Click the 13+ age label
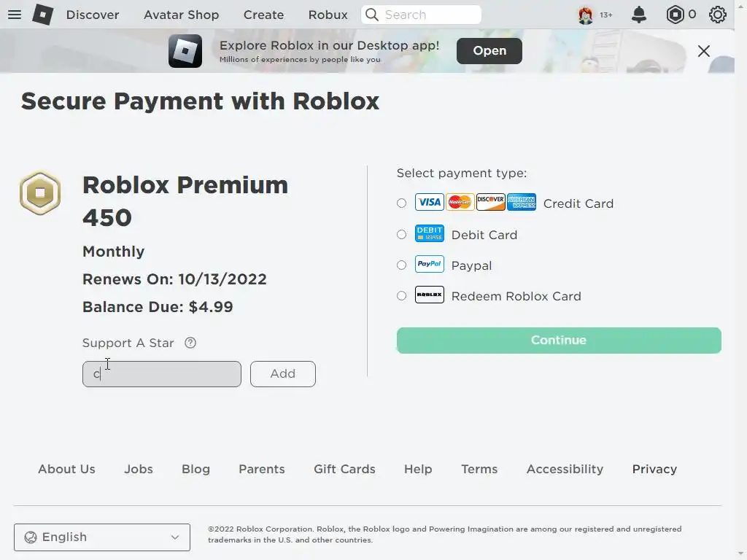The height and width of the screenshot is (560, 747). tap(606, 15)
